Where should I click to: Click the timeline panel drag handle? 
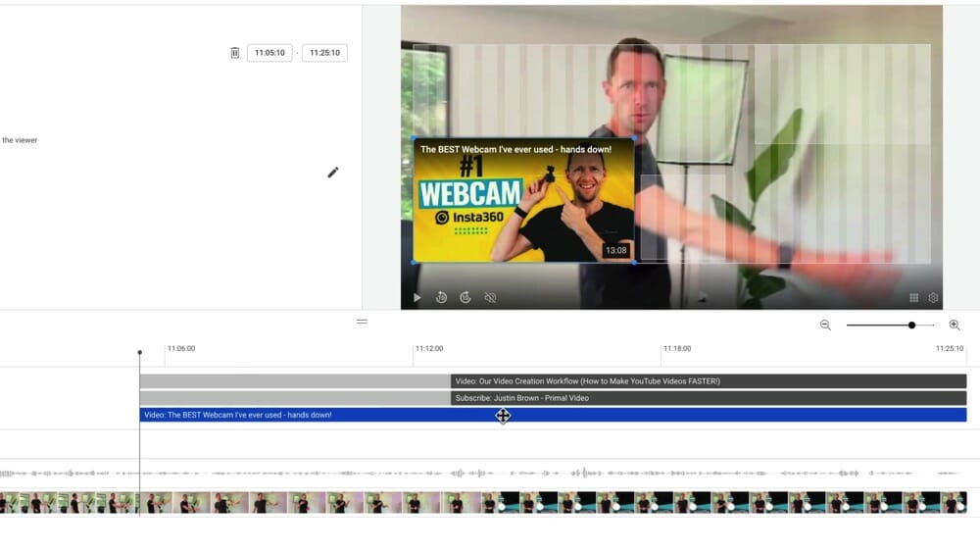pos(363,323)
